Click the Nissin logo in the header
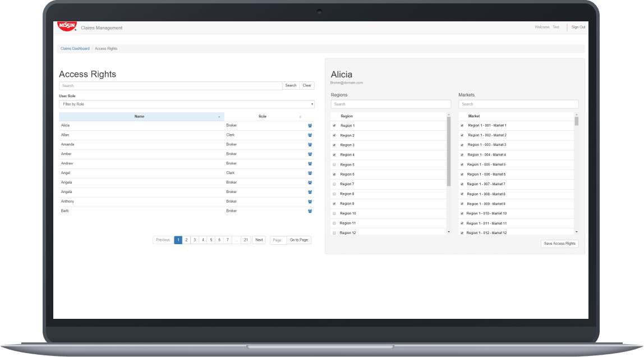 click(x=66, y=25)
